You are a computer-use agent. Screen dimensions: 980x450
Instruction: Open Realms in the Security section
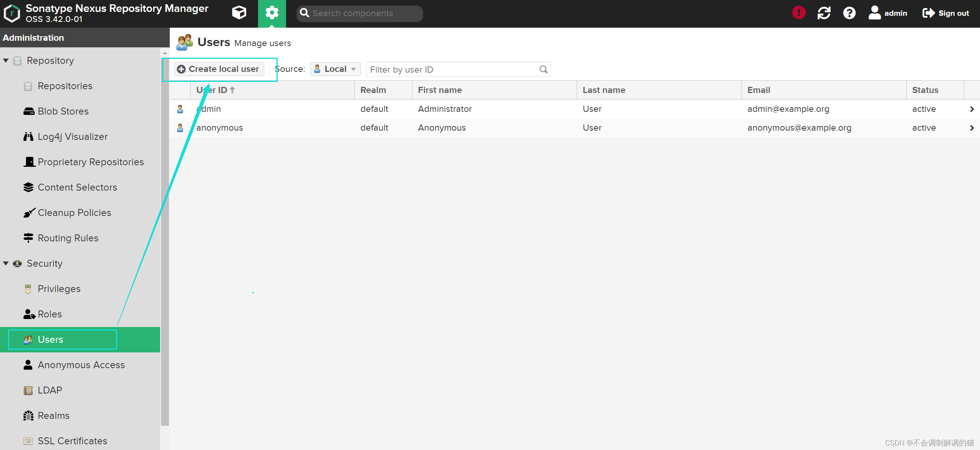click(x=53, y=416)
